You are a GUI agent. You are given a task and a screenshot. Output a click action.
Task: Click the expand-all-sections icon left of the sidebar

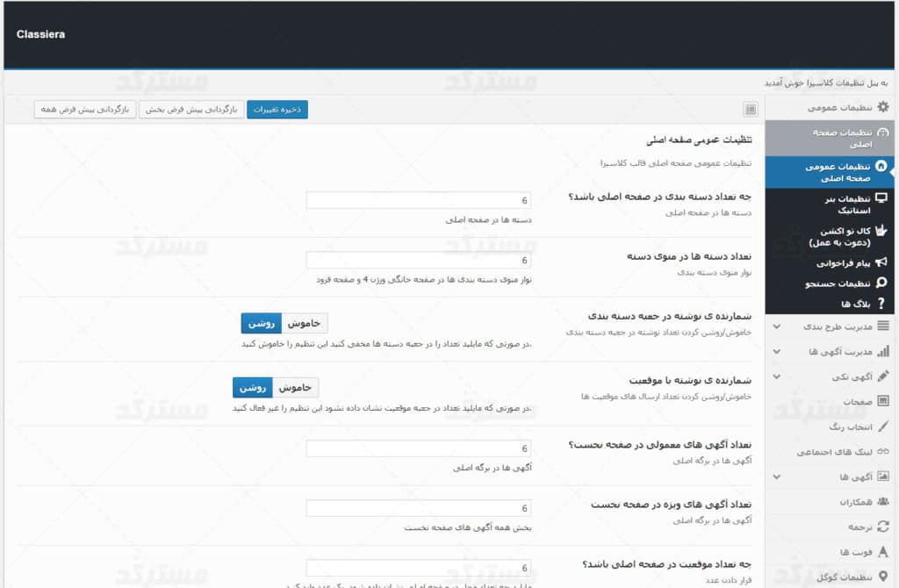751,109
